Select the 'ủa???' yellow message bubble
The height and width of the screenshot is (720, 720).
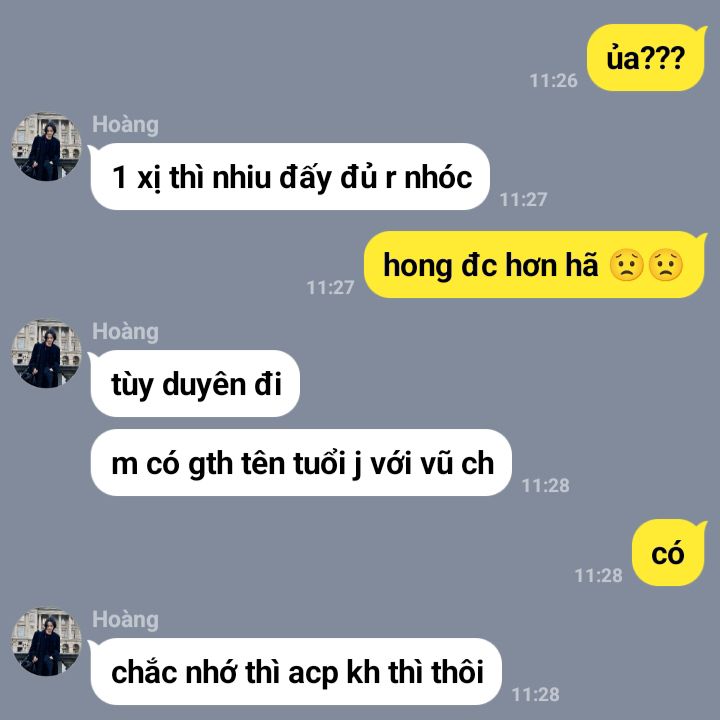[646, 58]
